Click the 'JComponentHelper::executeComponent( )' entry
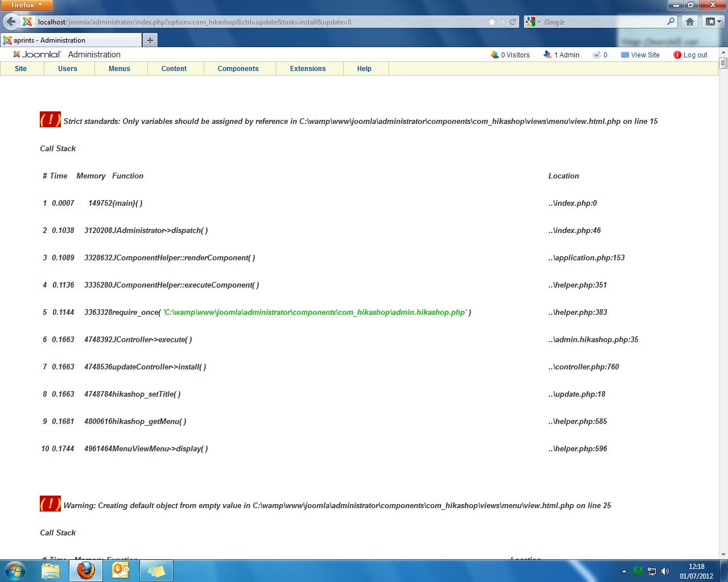The width and height of the screenshot is (728, 582). pyautogui.click(x=186, y=285)
